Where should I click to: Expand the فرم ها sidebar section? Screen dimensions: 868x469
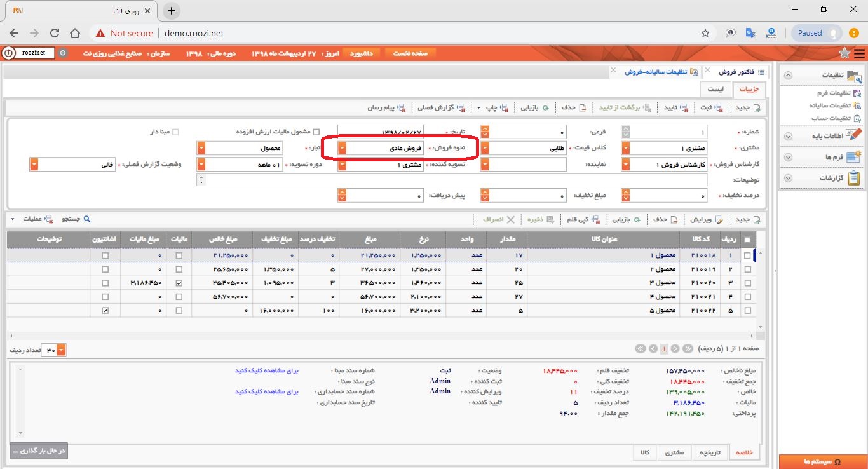coord(789,157)
